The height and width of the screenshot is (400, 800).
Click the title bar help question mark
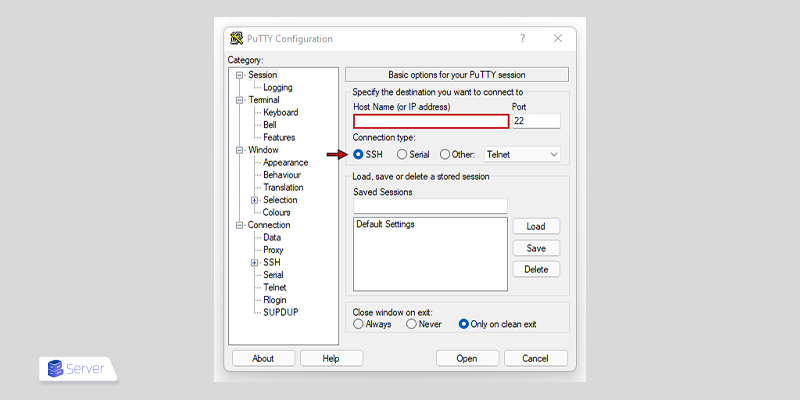click(x=522, y=38)
